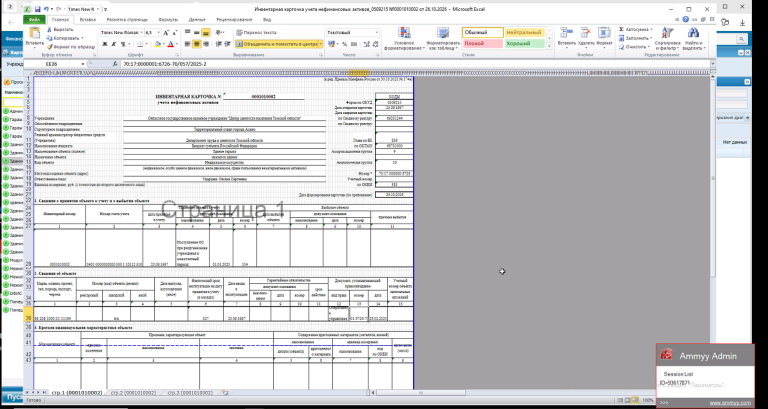Click Wrap Text (Перенос текста)
Viewport: 768px width, 409px height.
point(256,32)
